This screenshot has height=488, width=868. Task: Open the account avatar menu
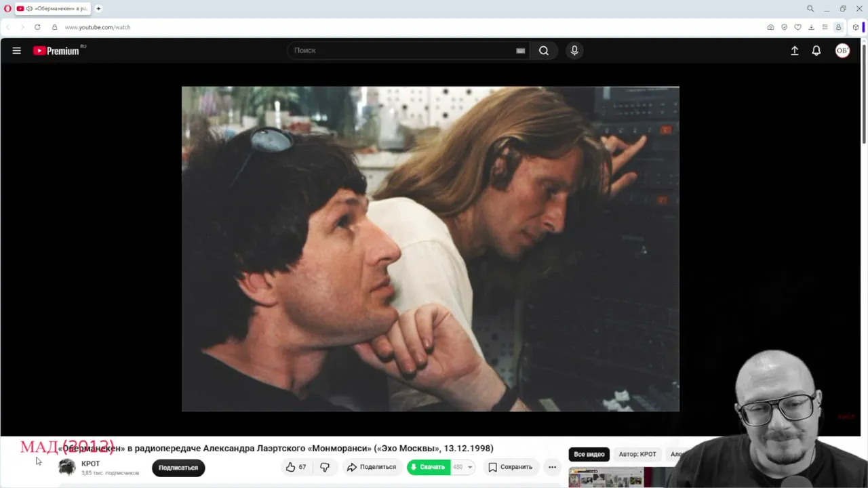coord(842,51)
